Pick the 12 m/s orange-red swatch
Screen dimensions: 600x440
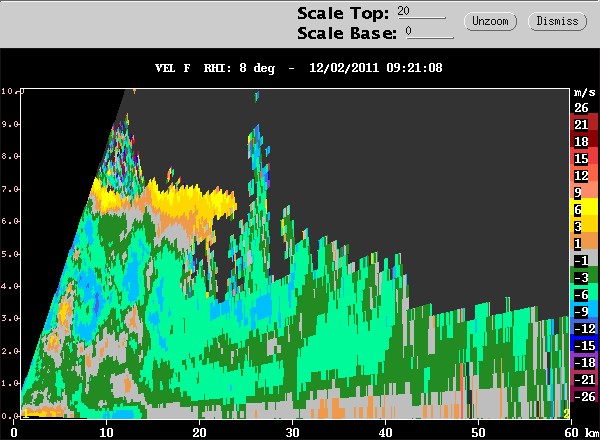[x=584, y=175]
